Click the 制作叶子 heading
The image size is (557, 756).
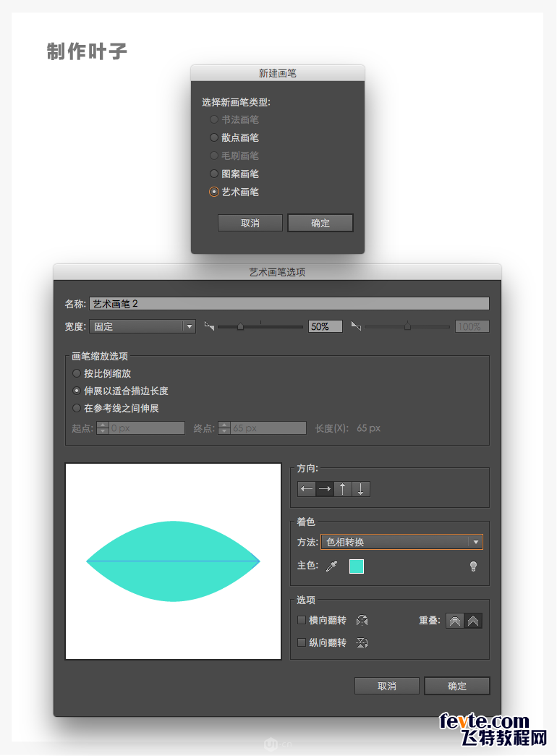tap(87, 51)
